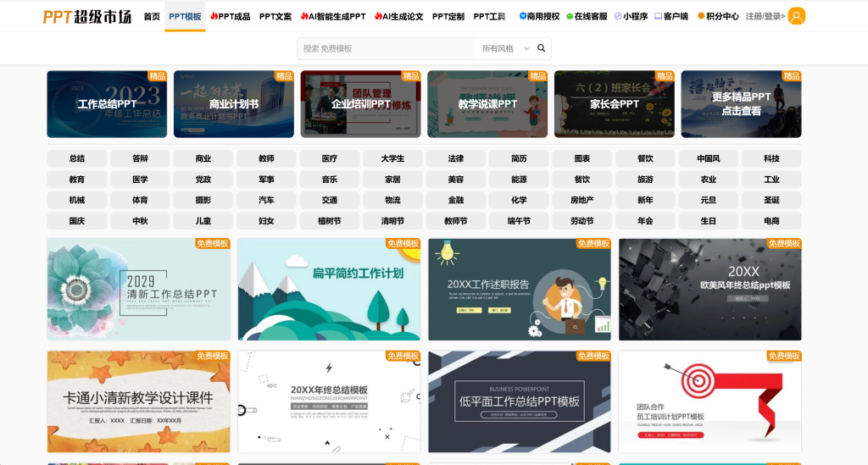
Task: Select the 机械 category tag
Action: pyautogui.click(x=77, y=200)
